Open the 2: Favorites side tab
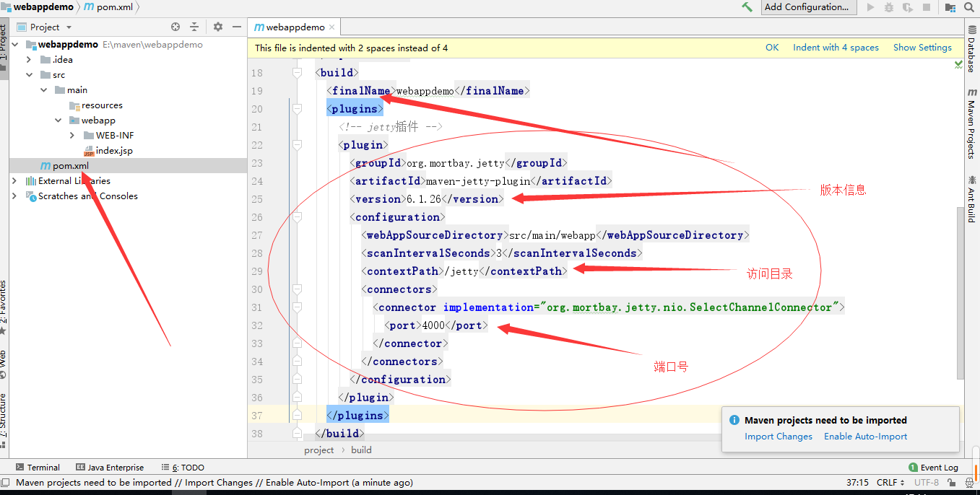 pos(4,307)
